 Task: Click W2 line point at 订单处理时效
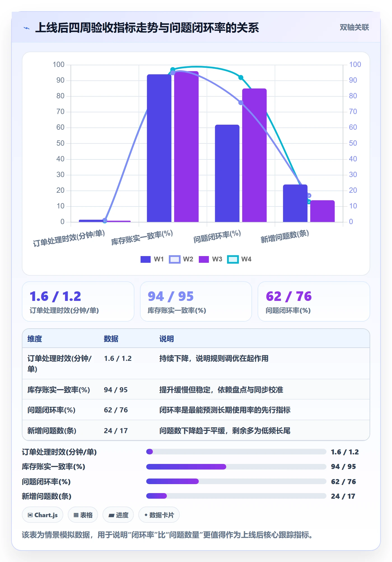point(105,220)
